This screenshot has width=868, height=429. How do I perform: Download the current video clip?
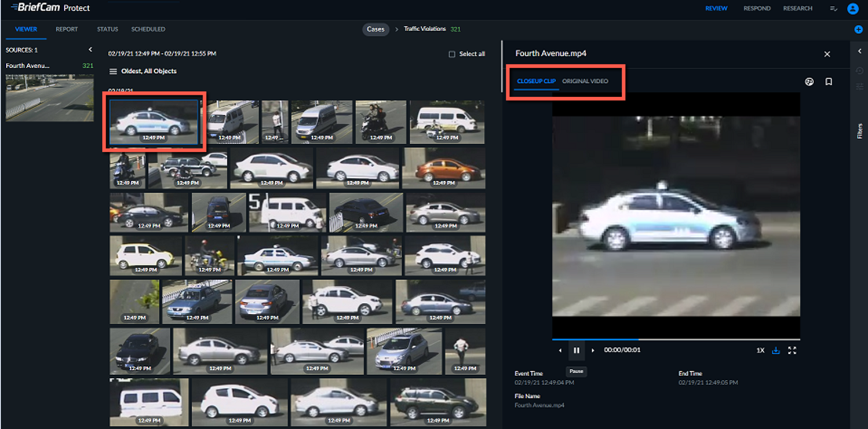(776, 350)
